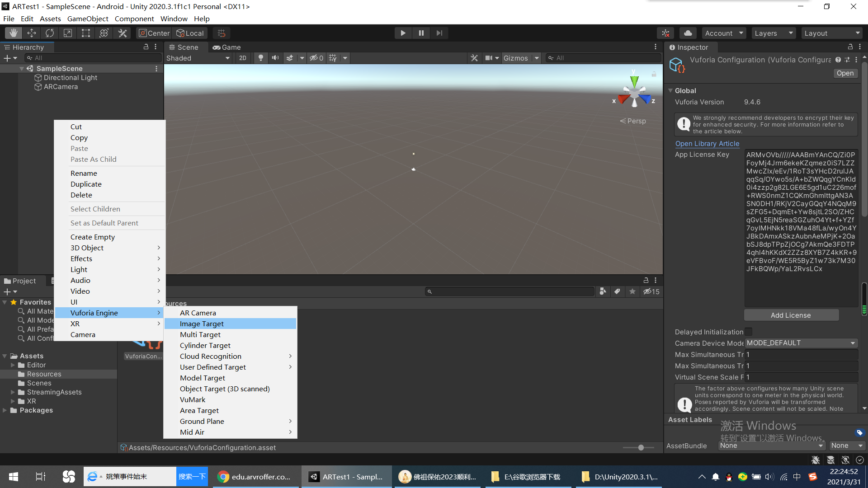The image size is (868, 488).
Task: Click the Hierarchy search field
Action: click(90, 58)
